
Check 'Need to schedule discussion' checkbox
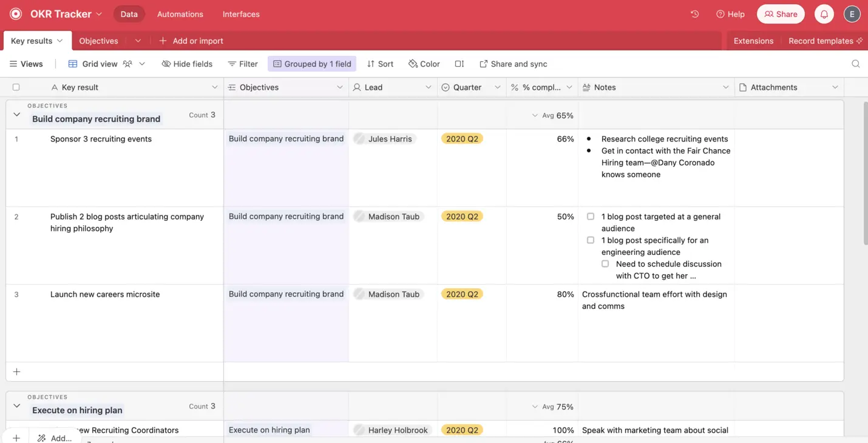point(605,264)
